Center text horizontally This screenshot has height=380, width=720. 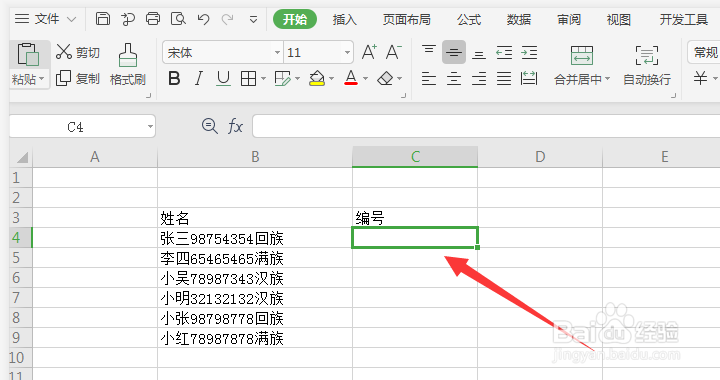point(454,78)
